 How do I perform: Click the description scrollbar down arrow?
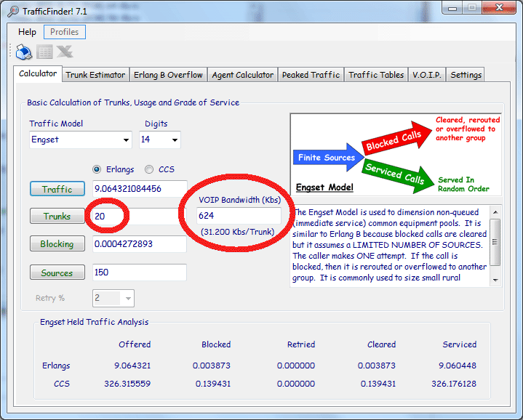pos(495,280)
